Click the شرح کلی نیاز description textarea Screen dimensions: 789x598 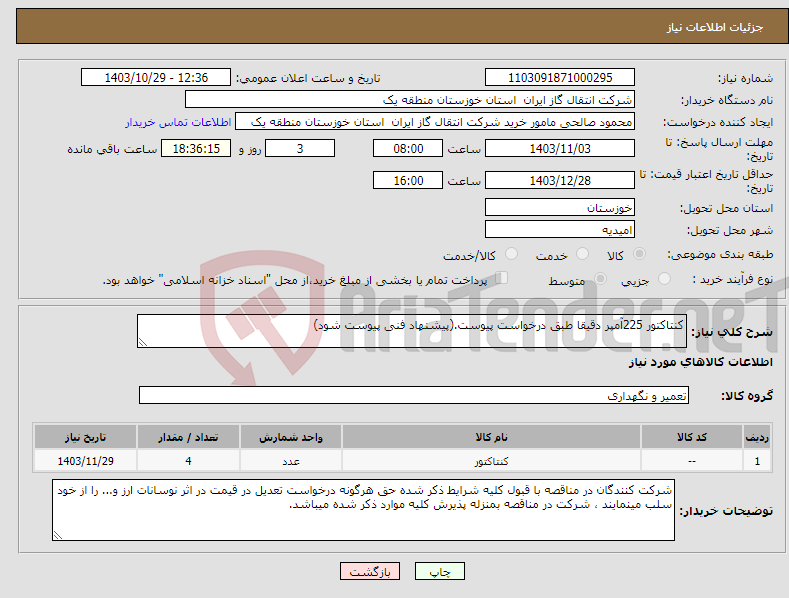(x=412, y=331)
